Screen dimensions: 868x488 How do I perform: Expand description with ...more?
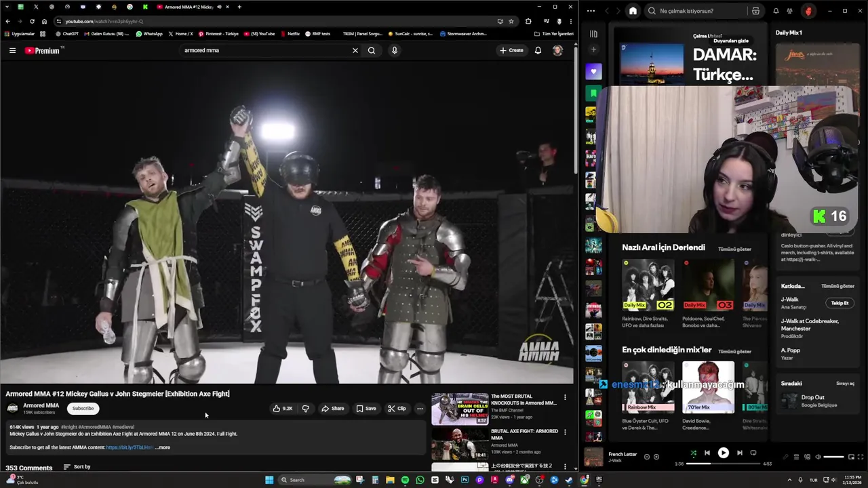pyautogui.click(x=163, y=447)
